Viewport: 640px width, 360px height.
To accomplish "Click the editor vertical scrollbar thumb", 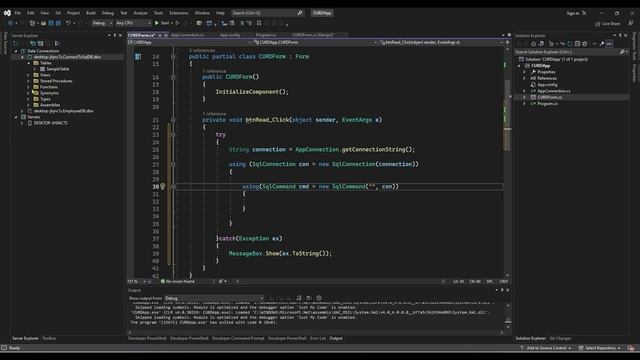I will (x=508, y=114).
